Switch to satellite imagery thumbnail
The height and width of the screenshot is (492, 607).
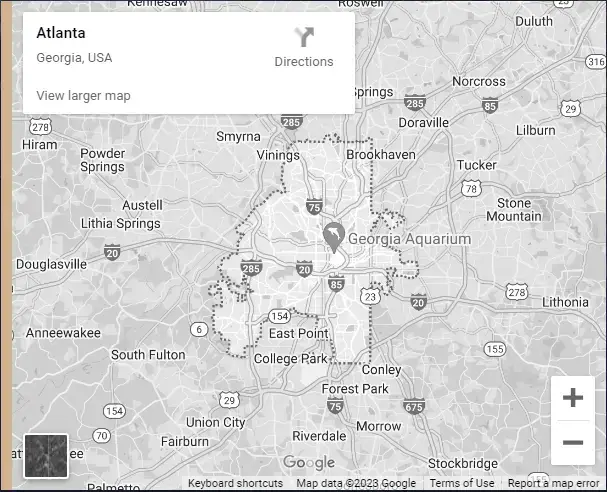(46, 455)
